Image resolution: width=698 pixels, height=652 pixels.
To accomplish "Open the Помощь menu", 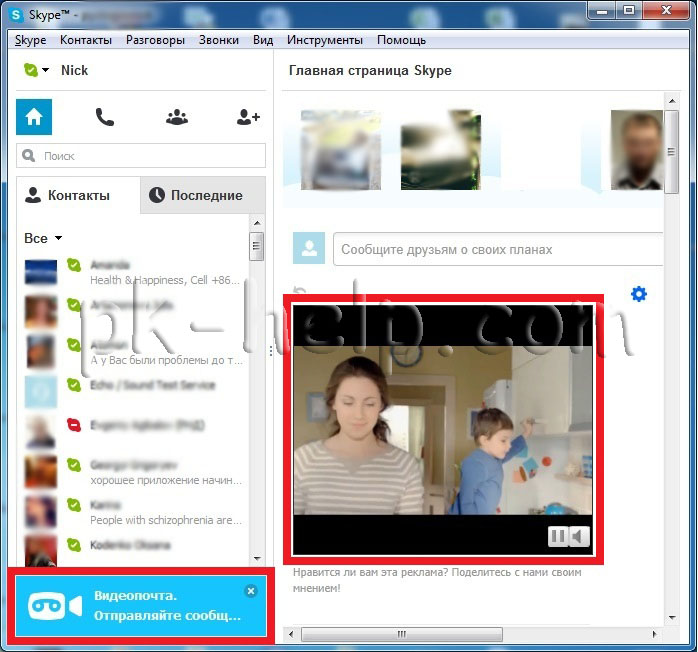I will 402,40.
